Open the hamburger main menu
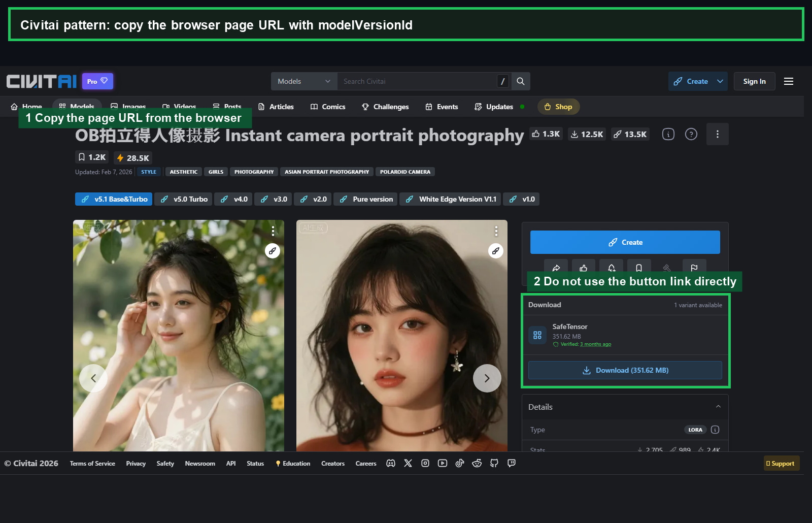812x523 pixels. click(789, 81)
